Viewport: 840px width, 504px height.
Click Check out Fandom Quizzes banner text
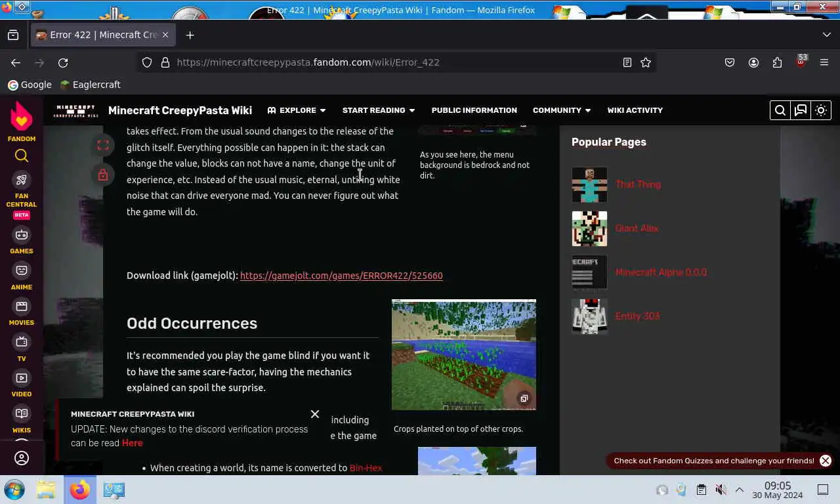click(714, 461)
